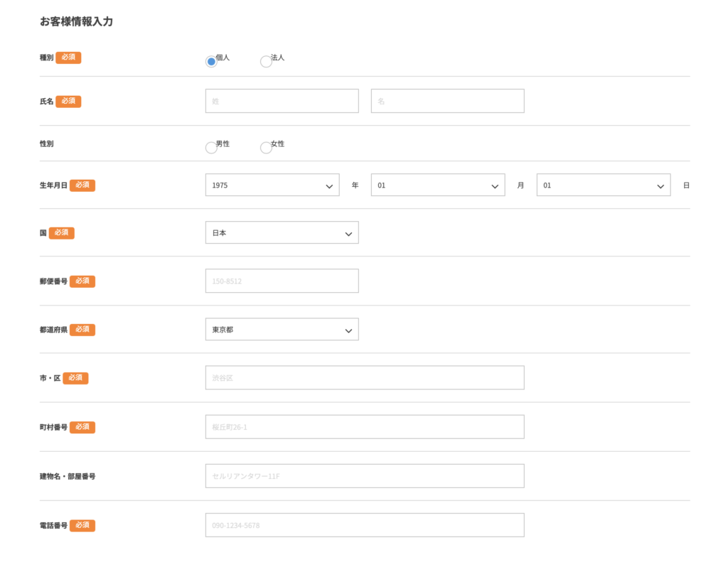Image resolution: width=728 pixels, height=567 pixels.
Task: Click the お客様情報入力 heading
Action: point(76,22)
